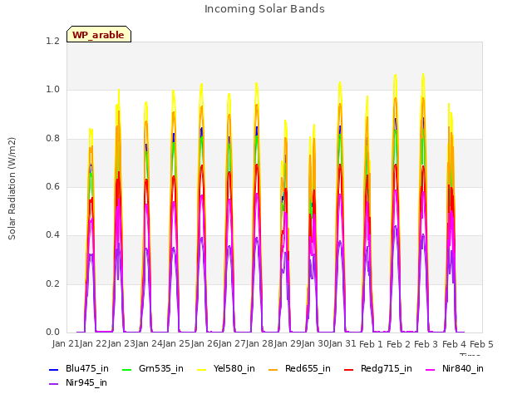Click the blue Blu475_in legend color marker
The height and width of the screenshot is (399, 532).
pos(53,369)
